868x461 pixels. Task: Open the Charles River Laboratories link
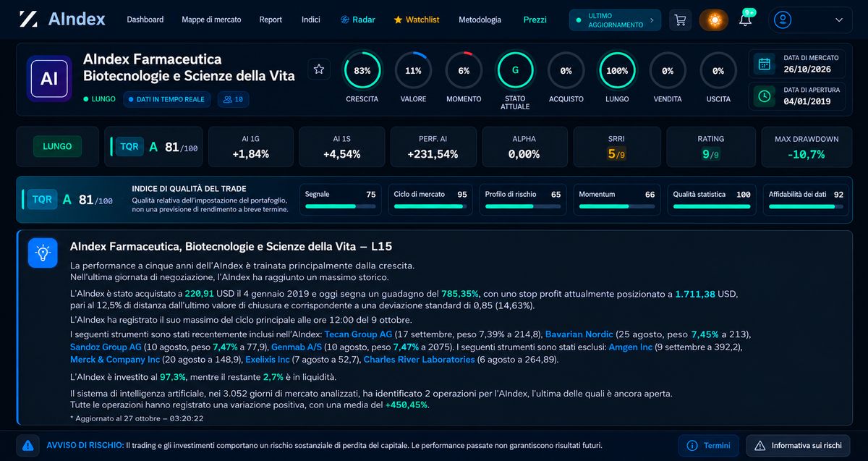[420, 360]
